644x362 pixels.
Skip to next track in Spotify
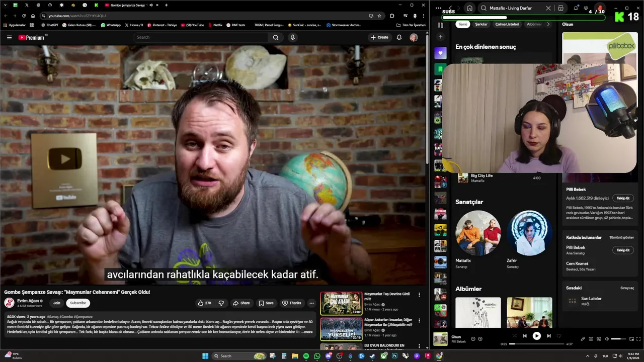click(x=549, y=336)
